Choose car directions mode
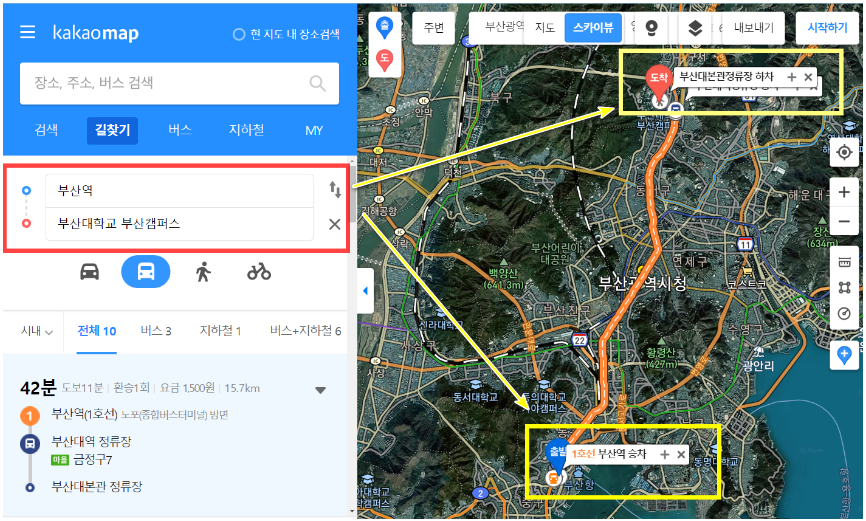This screenshot has height=521, width=866. click(89, 271)
